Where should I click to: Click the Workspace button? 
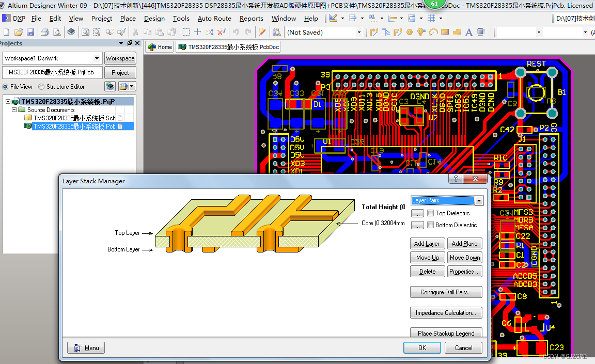tap(120, 58)
